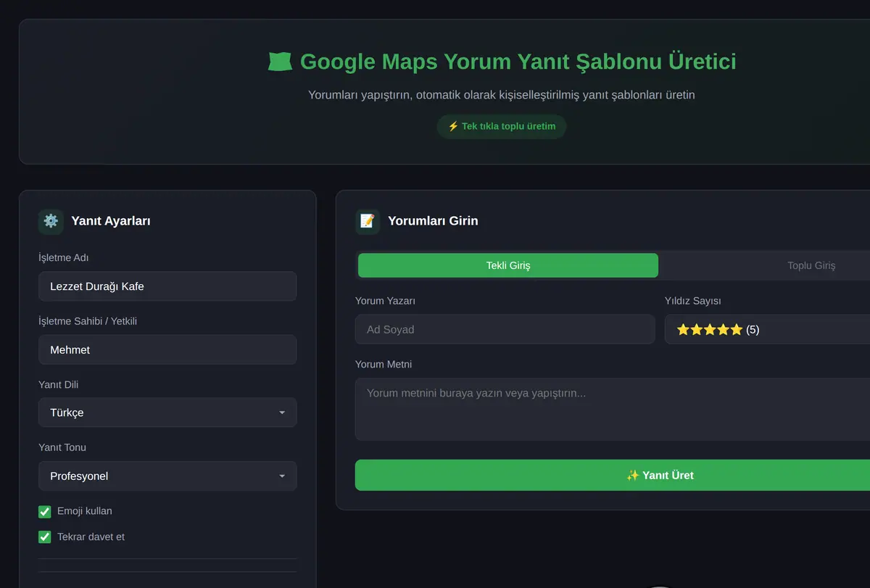Uncheck the Emoji kullan checkbox
Screen dimensions: 870x588
(x=45, y=512)
